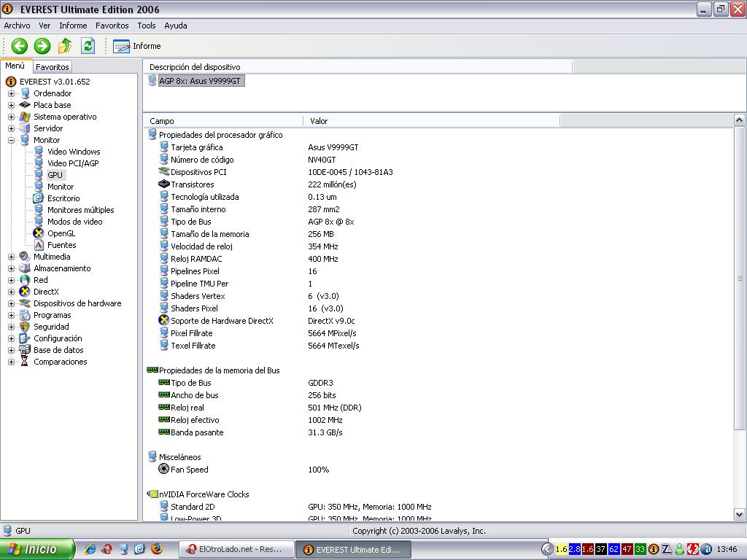The width and height of the screenshot is (747, 560).
Task: Click the green Back arrow toolbar icon
Action: tap(20, 46)
